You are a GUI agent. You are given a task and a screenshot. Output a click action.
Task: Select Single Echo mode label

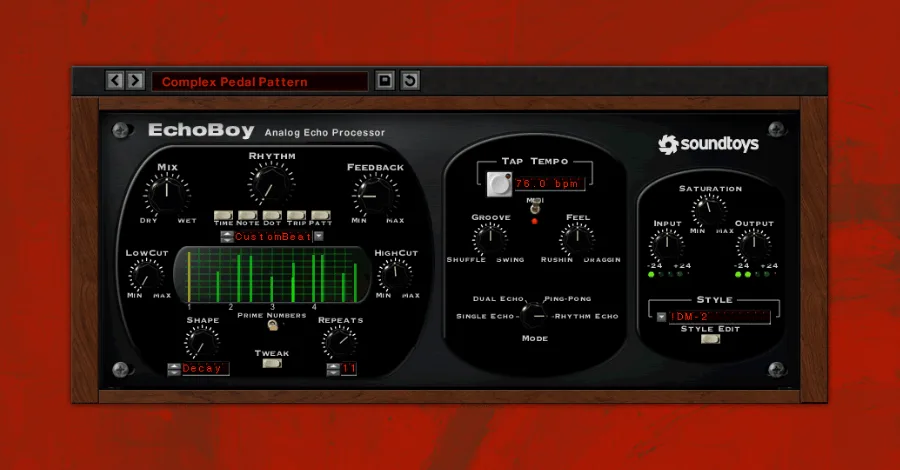pyautogui.click(x=484, y=316)
